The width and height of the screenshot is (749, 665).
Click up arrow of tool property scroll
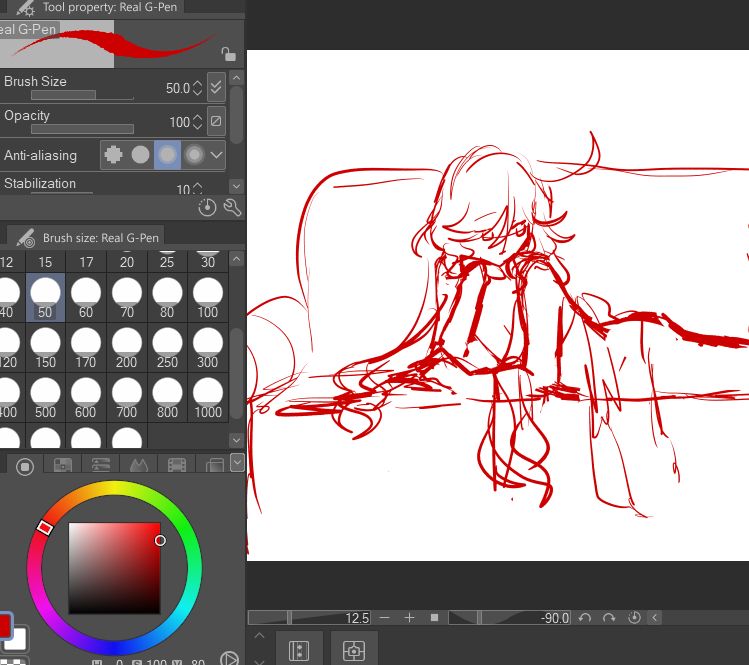(x=236, y=77)
